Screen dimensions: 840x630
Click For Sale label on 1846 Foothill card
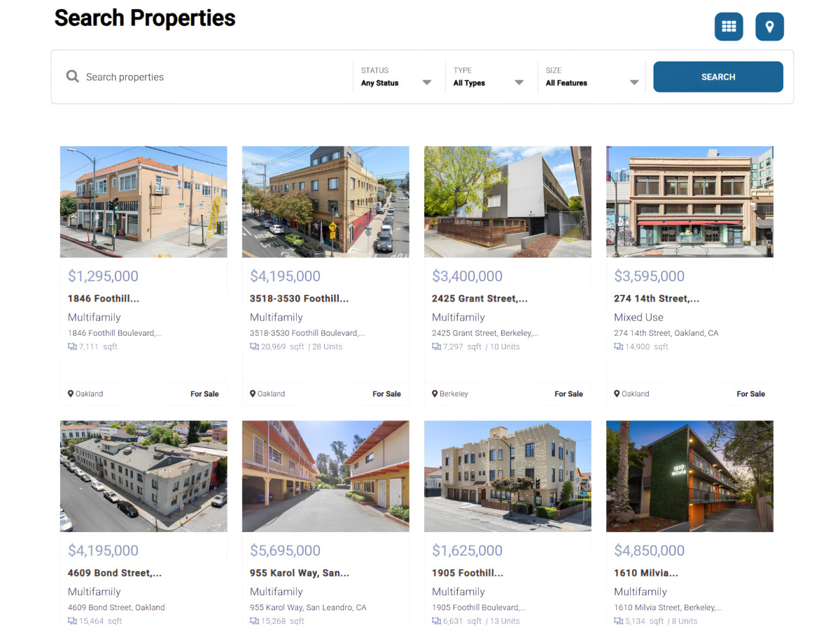point(204,394)
